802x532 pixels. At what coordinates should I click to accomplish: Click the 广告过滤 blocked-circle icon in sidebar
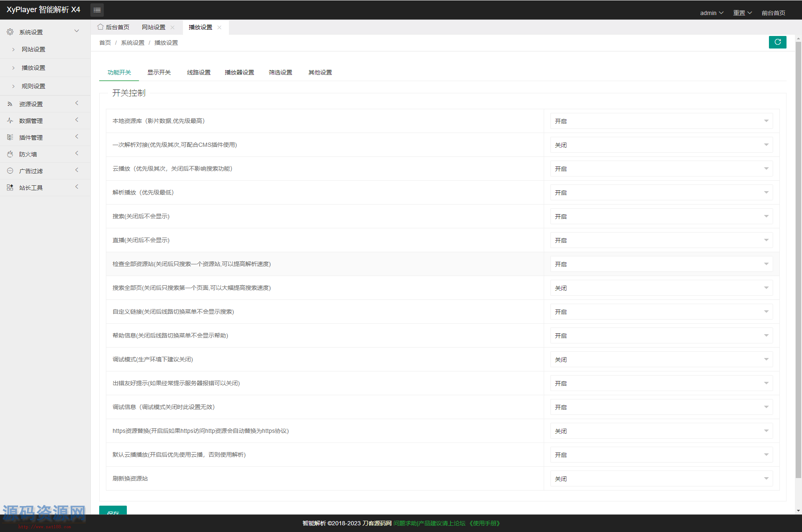click(x=10, y=171)
